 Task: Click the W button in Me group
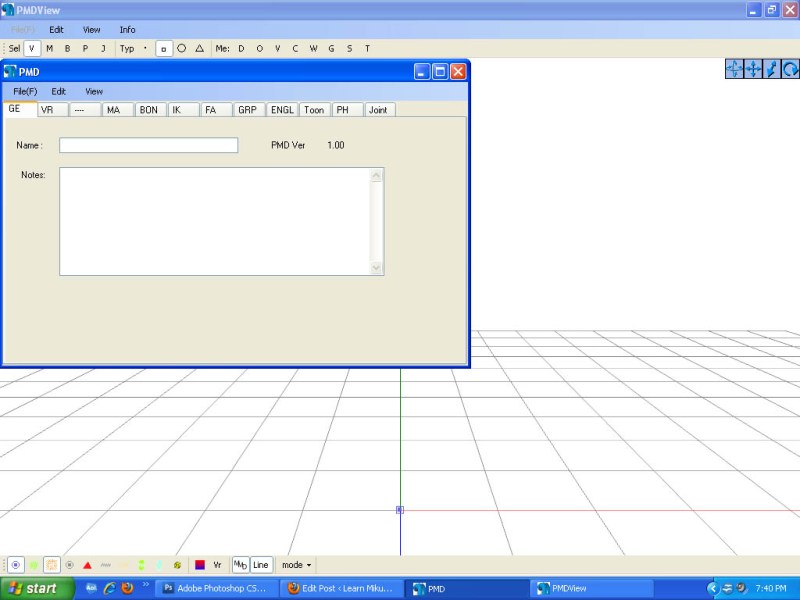click(313, 48)
